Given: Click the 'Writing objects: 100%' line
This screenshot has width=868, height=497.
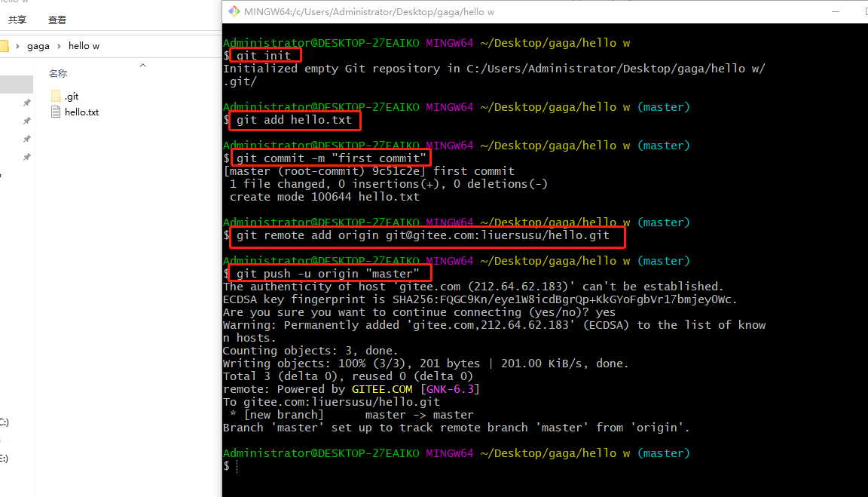Looking at the screenshot, I should pyautogui.click(x=426, y=364).
